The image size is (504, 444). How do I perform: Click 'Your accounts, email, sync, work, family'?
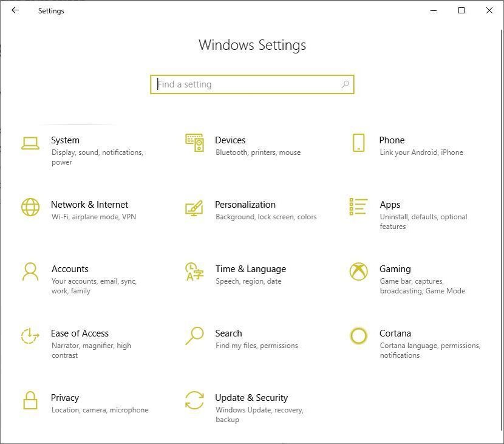click(x=94, y=286)
